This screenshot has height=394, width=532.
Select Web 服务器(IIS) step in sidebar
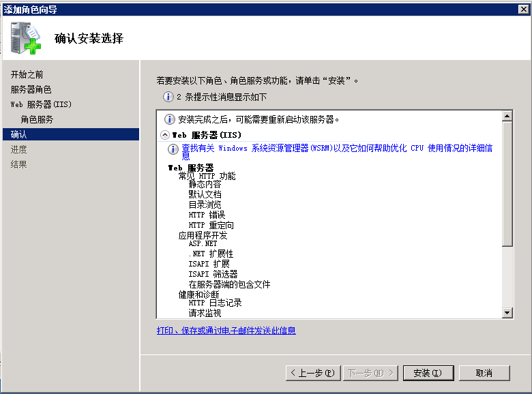pyautogui.click(x=41, y=104)
